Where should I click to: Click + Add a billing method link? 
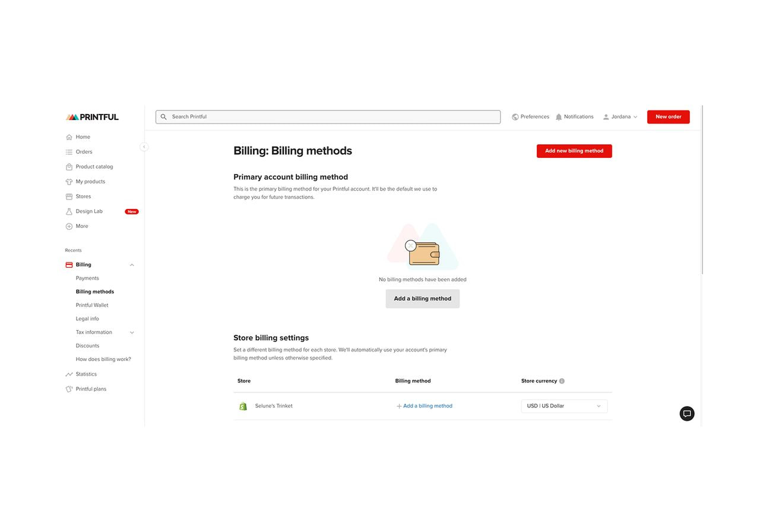[x=425, y=406]
